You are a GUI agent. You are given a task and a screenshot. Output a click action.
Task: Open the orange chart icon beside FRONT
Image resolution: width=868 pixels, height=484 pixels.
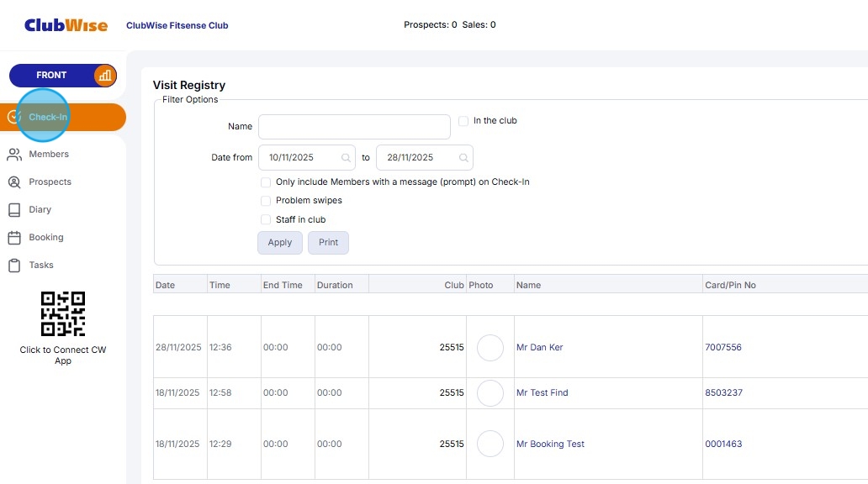click(x=104, y=76)
